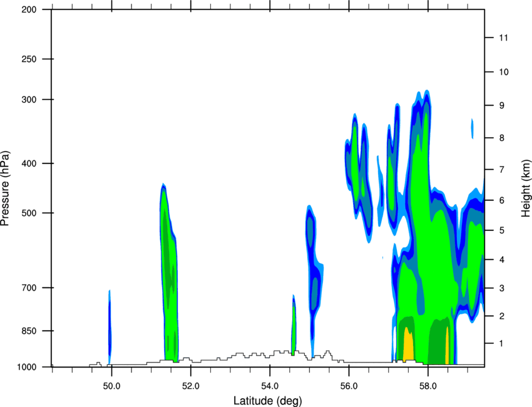Select the 700 pressure tick label
Image resolution: width=532 pixels, height=407 pixels.
click(29, 287)
